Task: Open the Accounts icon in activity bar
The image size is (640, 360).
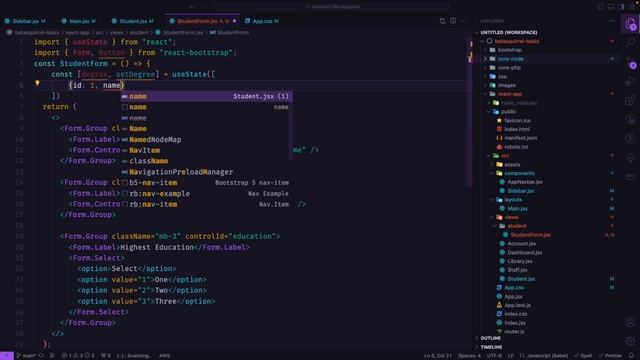Action: 630,322
